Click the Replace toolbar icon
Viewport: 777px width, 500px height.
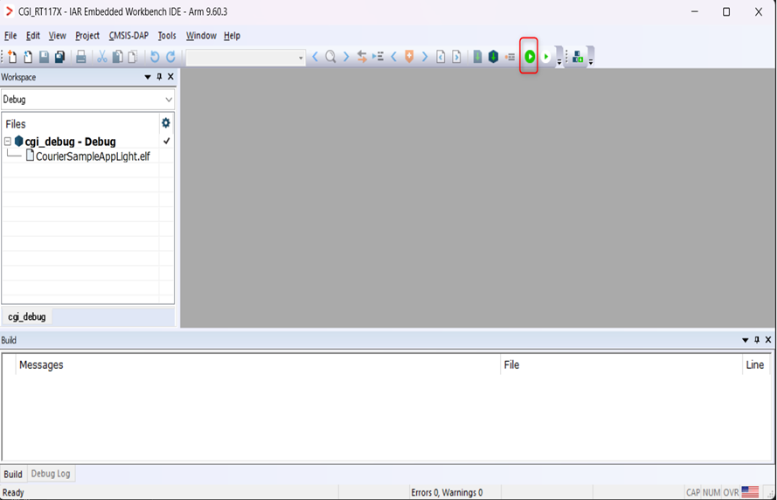362,57
